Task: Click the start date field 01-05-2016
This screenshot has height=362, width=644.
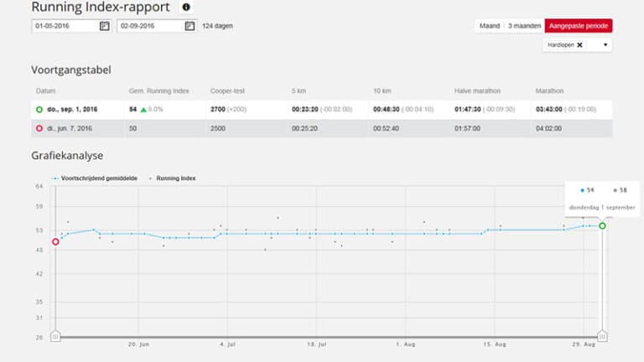Action: click(65, 26)
